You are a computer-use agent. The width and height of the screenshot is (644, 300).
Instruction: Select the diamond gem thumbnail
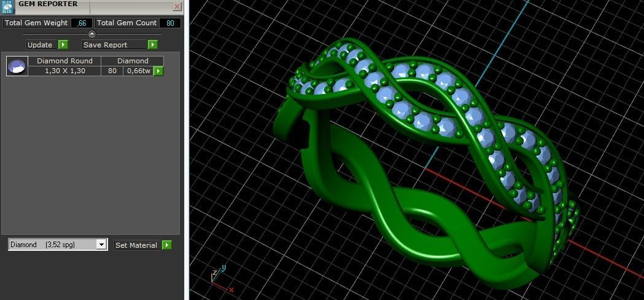coord(17,66)
